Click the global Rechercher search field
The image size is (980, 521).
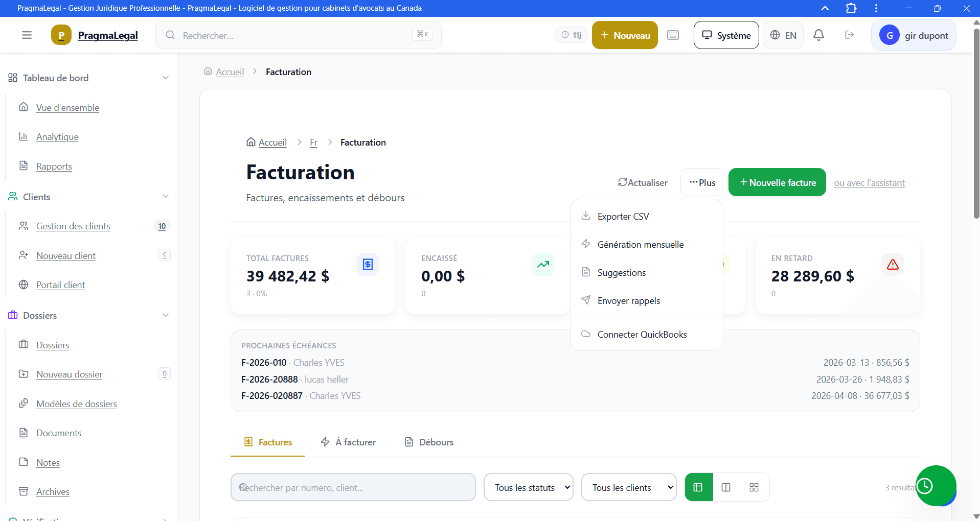coord(299,35)
